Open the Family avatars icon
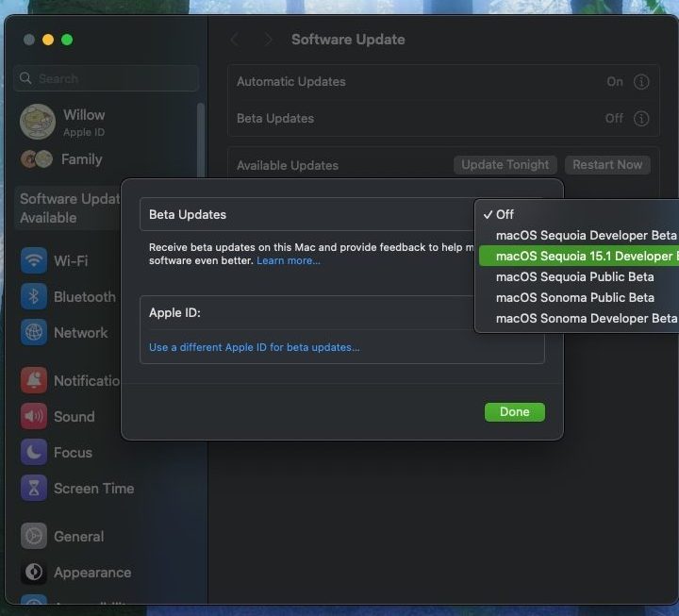The image size is (679, 616). click(x=37, y=159)
